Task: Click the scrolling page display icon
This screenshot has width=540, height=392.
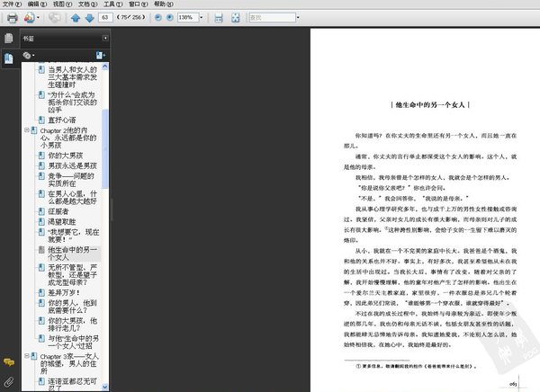Action: [x=219, y=18]
